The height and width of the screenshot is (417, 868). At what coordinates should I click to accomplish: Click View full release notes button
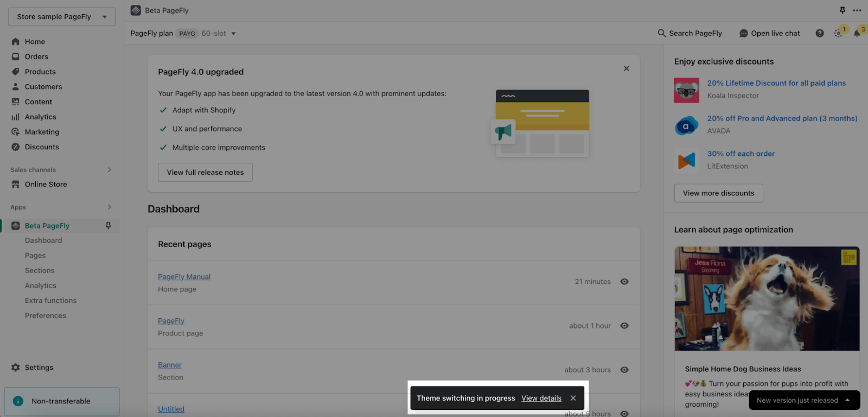(205, 172)
